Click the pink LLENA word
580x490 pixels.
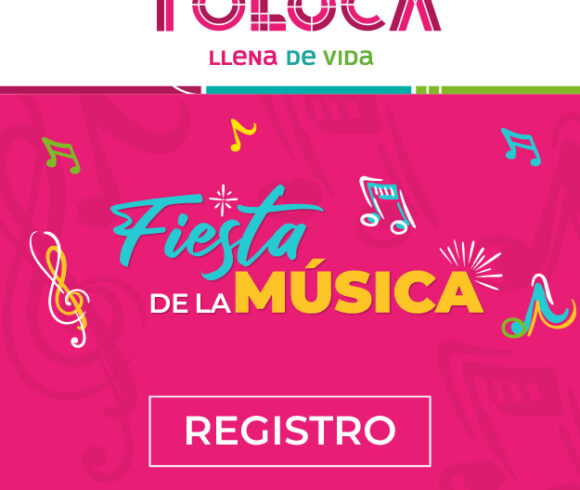(x=243, y=58)
